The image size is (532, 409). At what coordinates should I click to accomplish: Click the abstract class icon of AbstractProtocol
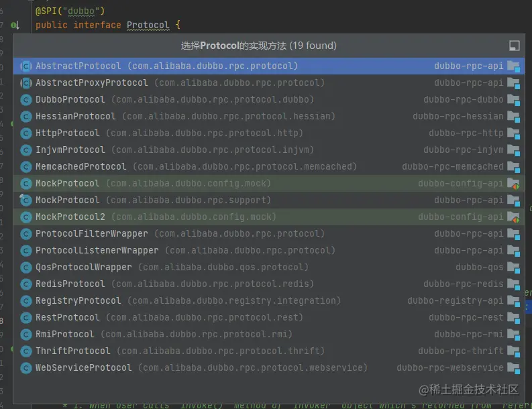[26, 66]
